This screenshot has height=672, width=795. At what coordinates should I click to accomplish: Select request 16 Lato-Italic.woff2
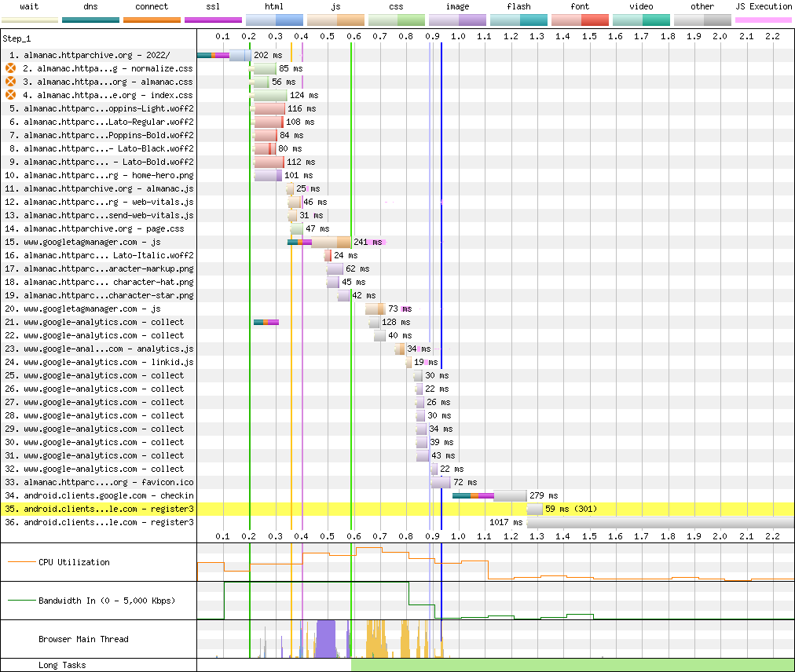[99, 255]
